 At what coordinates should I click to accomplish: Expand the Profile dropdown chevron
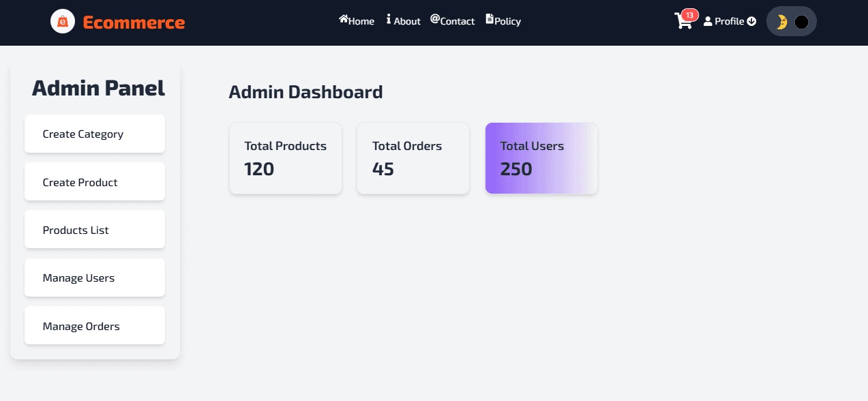click(750, 21)
